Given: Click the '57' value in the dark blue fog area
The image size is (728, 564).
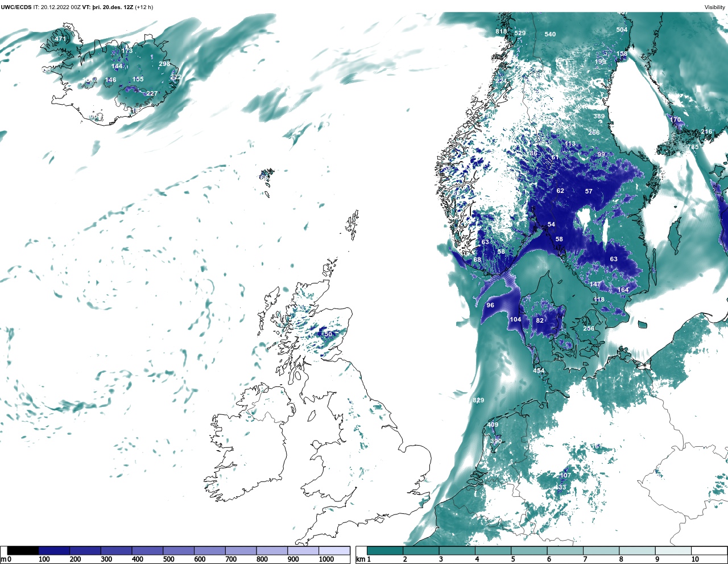Looking at the screenshot, I should point(589,191).
